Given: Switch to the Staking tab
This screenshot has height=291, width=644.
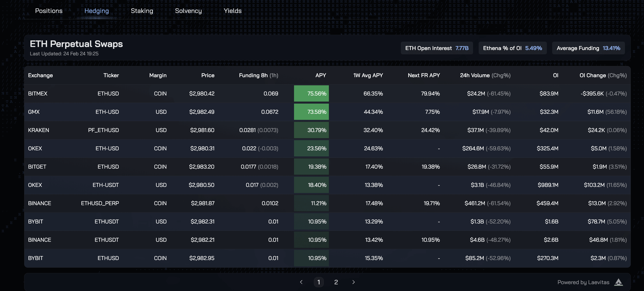Looking at the screenshot, I should coord(142,11).
